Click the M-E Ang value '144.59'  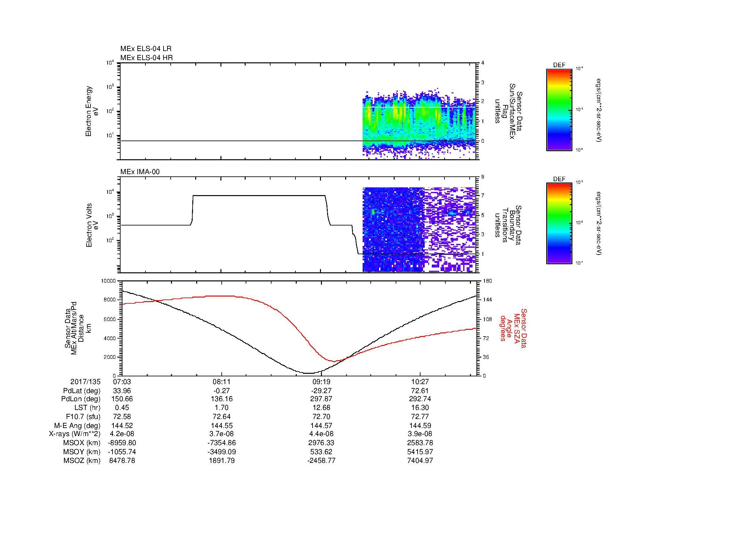point(420,426)
